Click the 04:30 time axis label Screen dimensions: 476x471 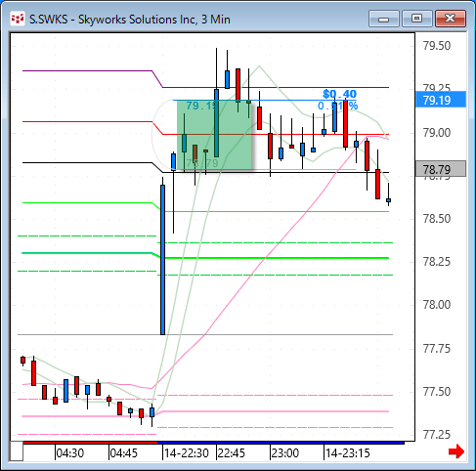pyautogui.click(x=70, y=453)
